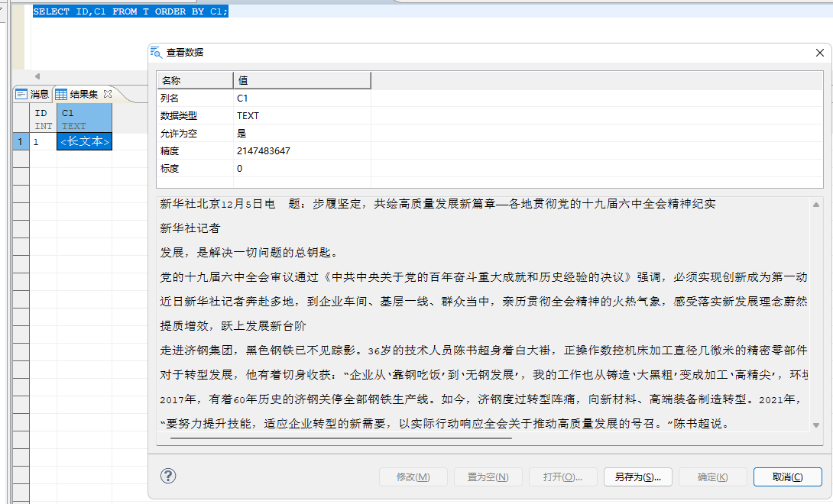
Task: Click the ID value 1 cell
Action: pos(43,141)
